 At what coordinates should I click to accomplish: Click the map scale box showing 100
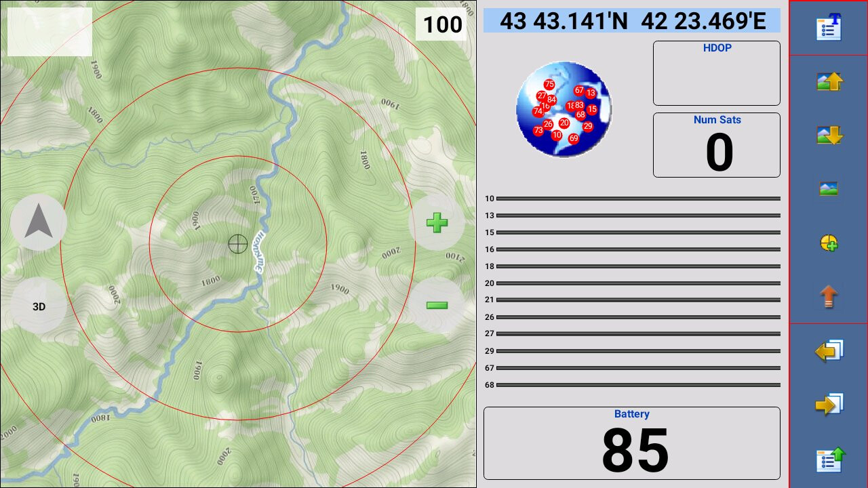point(442,25)
